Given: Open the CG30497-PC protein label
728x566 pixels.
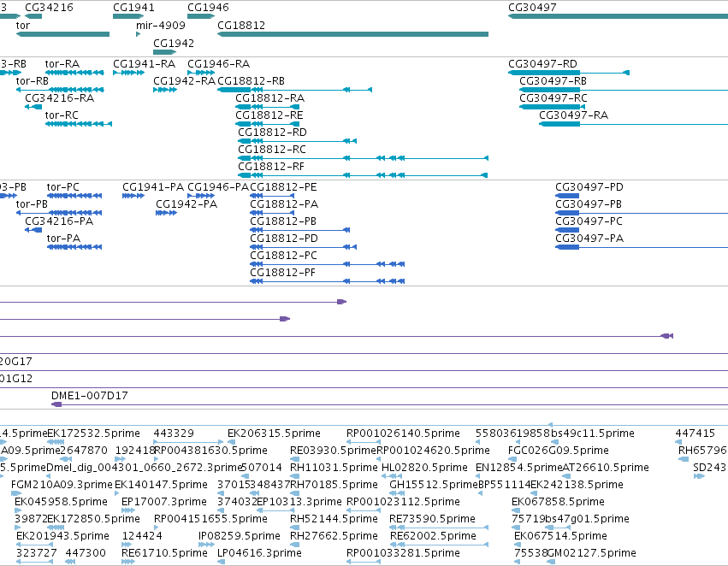Looking at the screenshot, I should tap(589, 221).
